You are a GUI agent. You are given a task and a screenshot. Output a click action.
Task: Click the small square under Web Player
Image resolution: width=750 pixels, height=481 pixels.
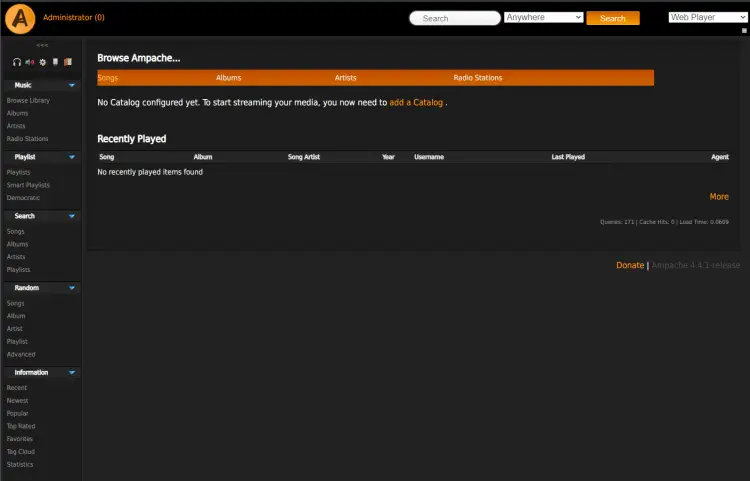pos(744,31)
